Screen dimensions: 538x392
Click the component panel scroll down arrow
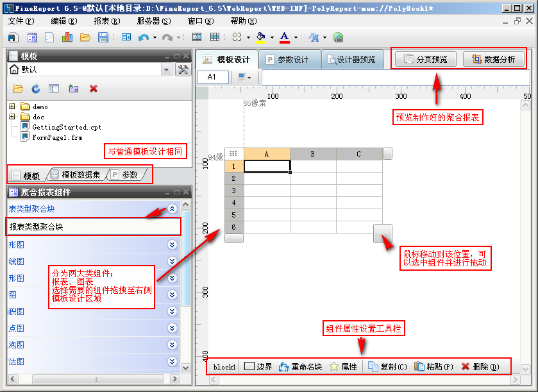[185, 368]
